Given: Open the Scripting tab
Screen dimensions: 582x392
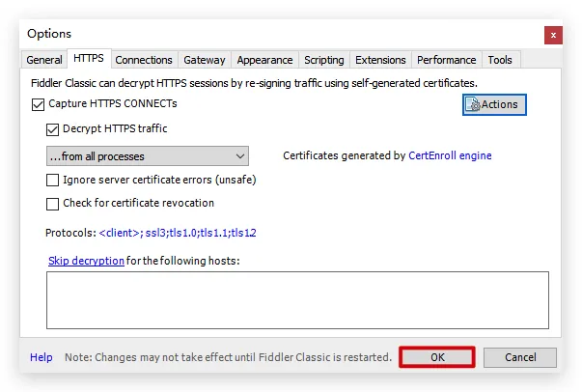Looking at the screenshot, I should pyautogui.click(x=324, y=60).
